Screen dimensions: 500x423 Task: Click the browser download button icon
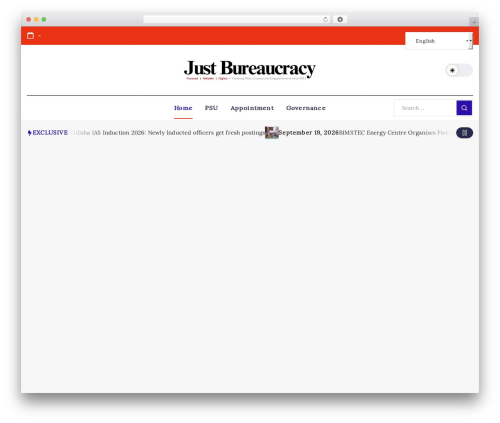click(x=340, y=19)
